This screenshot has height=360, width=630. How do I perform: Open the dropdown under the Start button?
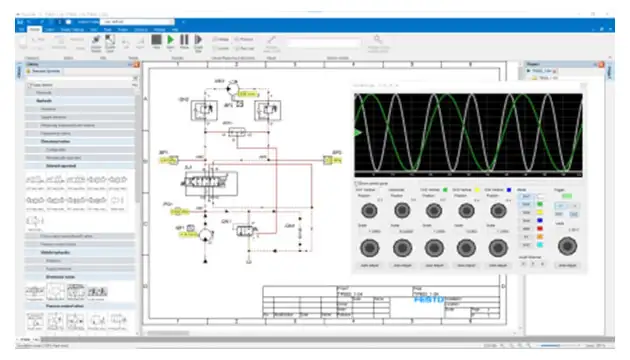pos(170,51)
